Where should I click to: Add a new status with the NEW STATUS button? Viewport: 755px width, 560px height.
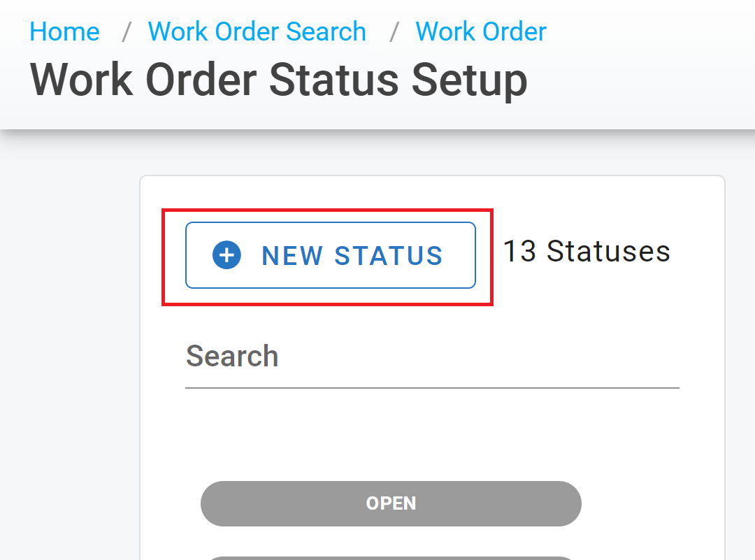[330, 255]
